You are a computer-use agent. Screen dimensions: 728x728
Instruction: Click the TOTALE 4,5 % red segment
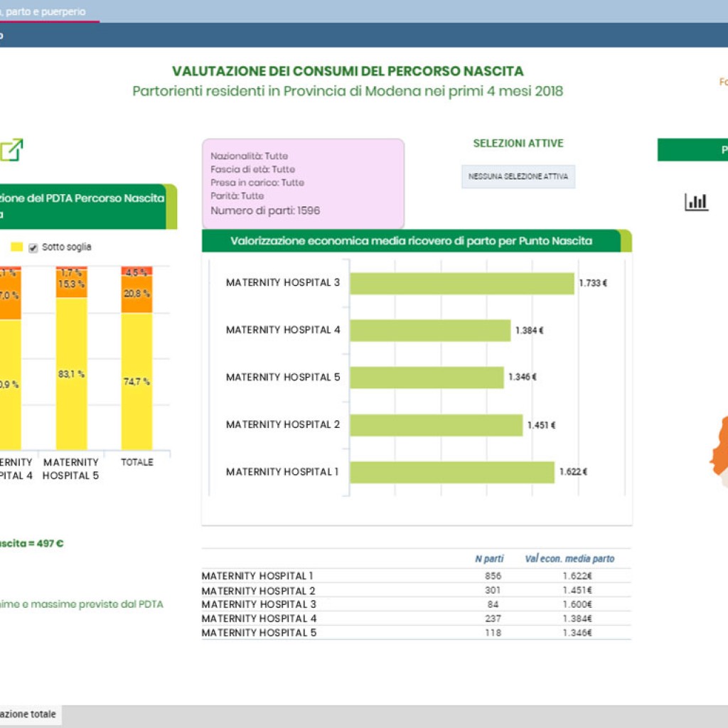coord(136,271)
